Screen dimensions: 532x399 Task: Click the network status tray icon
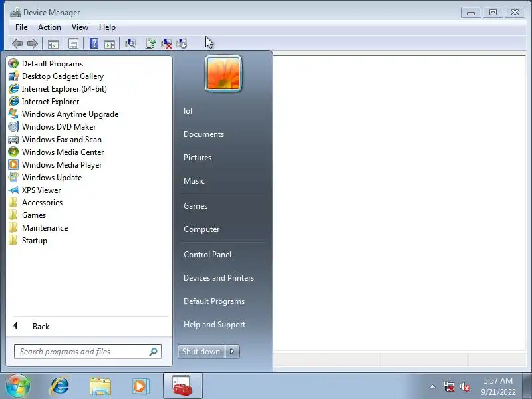449,386
